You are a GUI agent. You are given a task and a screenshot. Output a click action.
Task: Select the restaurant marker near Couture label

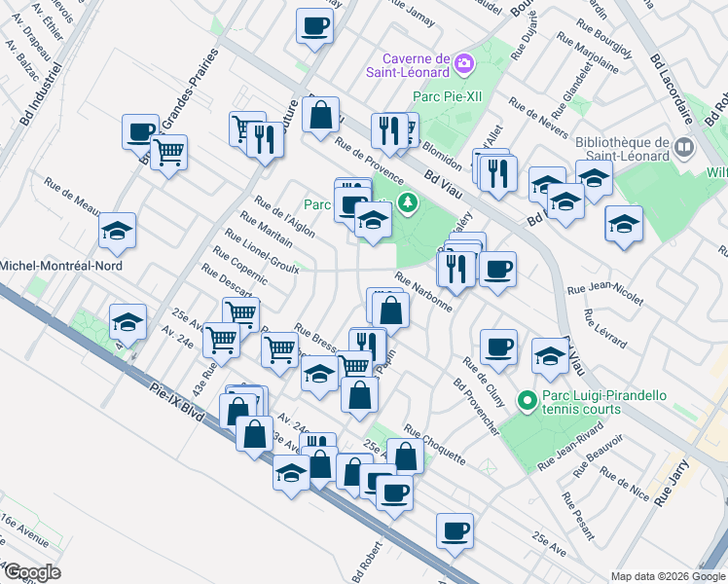[265, 142]
